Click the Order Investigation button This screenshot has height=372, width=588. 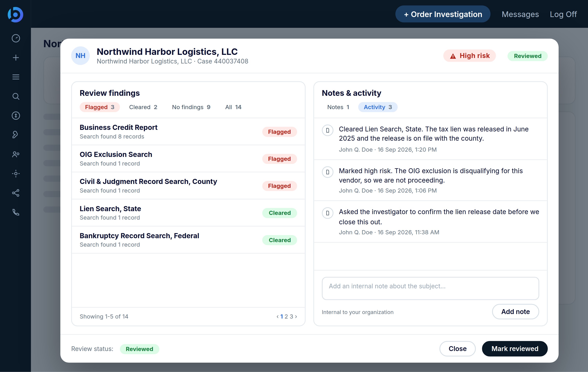pos(443,14)
